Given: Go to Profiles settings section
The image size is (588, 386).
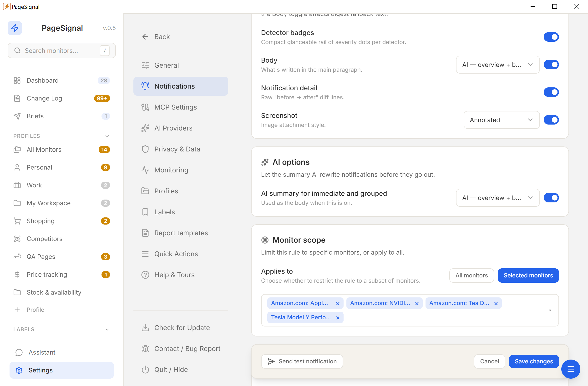Looking at the screenshot, I should [x=181, y=191].
